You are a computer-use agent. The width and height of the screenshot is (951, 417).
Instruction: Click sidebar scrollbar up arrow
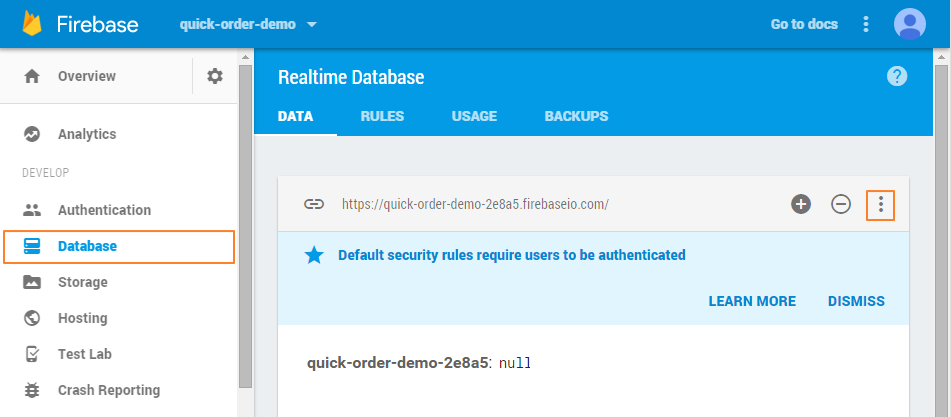[x=245, y=58]
